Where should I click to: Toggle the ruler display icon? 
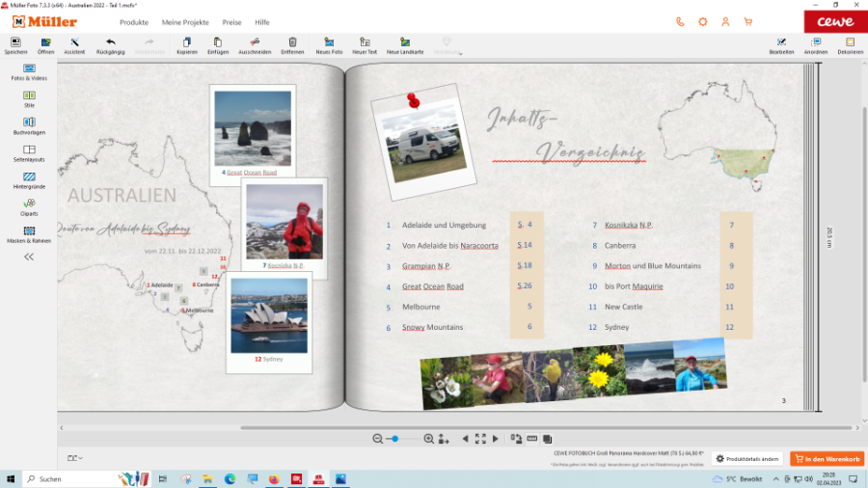pos(531,439)
